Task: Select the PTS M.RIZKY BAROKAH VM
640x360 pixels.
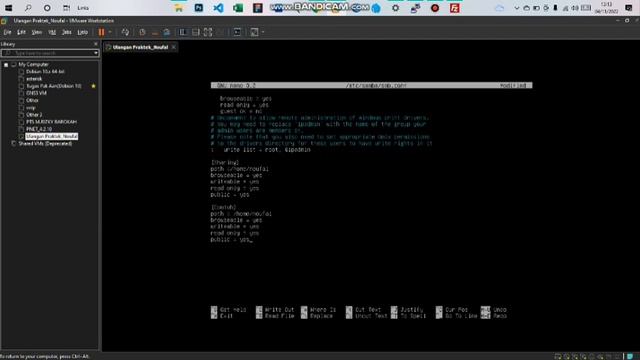Action: click(51, 122)
